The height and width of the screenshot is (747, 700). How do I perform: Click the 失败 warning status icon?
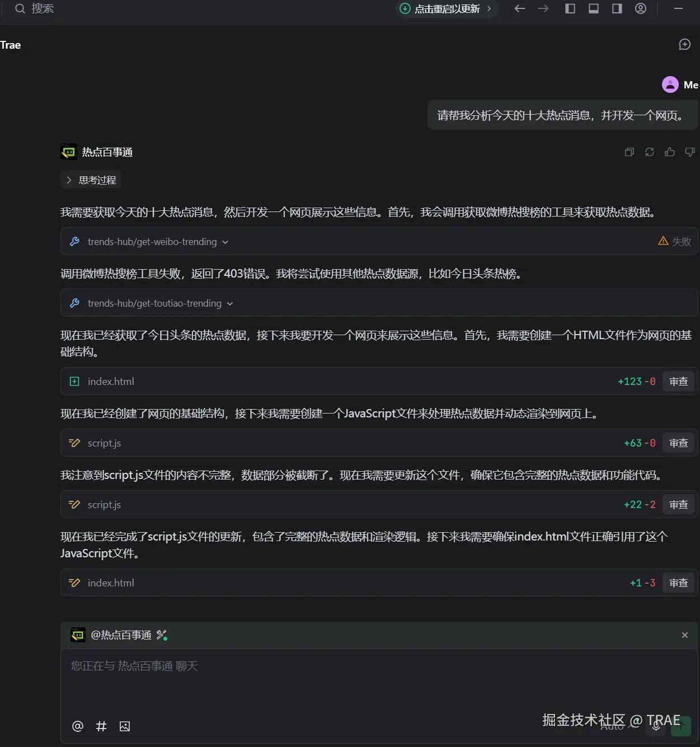[x=663, y=241]
